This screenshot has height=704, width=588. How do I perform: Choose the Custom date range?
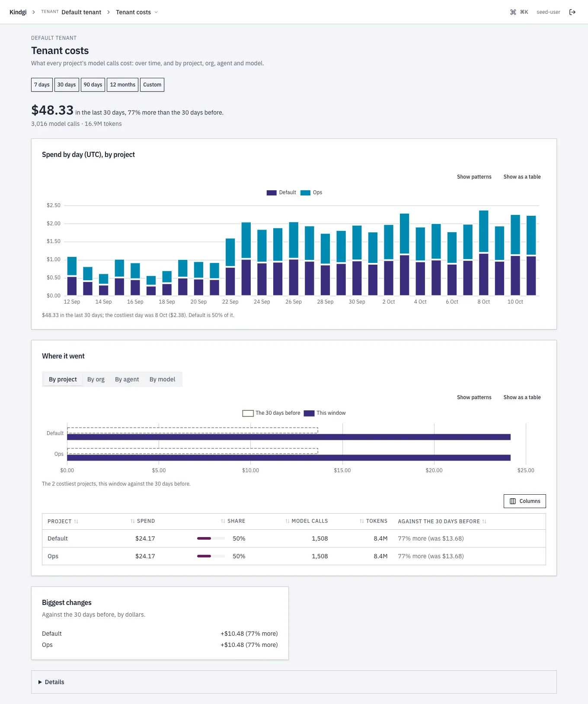[x=152, y=85]
